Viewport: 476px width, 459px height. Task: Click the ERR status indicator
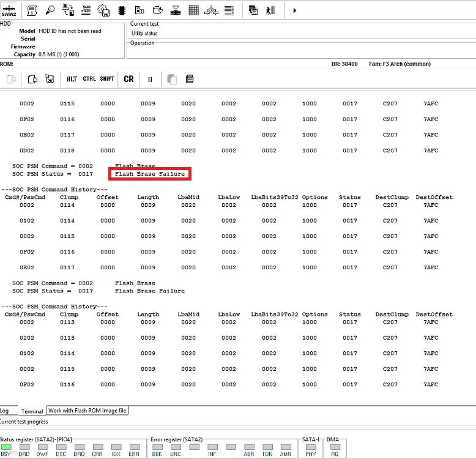point(135,447)
